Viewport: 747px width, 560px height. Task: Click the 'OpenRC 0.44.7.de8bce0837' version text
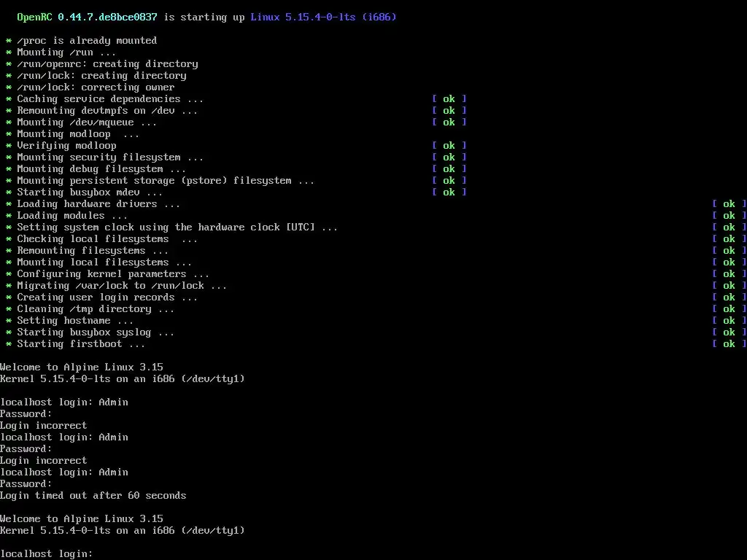coord(87,17)
